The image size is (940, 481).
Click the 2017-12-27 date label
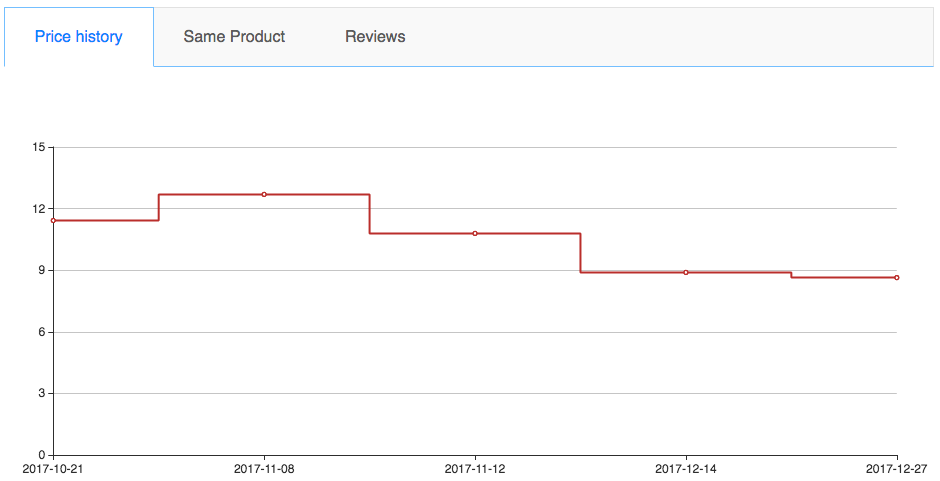pos(896,468)
